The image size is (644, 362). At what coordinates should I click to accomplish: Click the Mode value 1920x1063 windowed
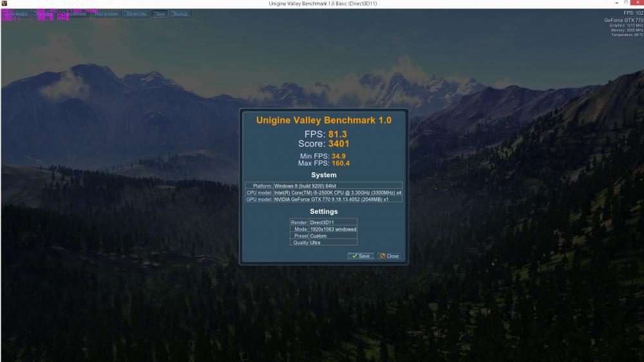(333, 229)
